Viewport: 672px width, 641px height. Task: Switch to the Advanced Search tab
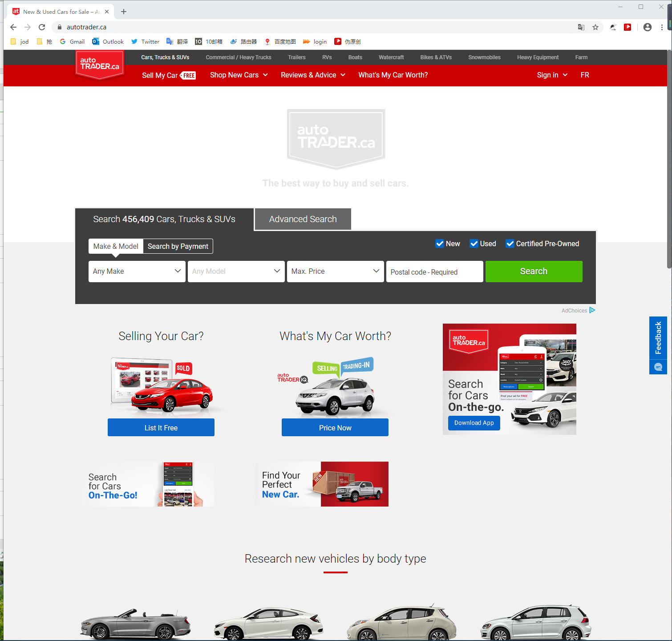click(303, 219)
